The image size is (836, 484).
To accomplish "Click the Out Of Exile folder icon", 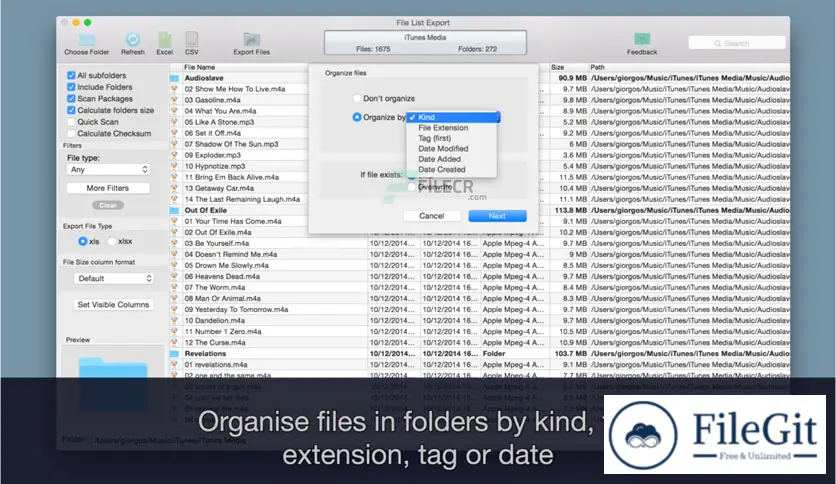I will click(x=174, y=210).
